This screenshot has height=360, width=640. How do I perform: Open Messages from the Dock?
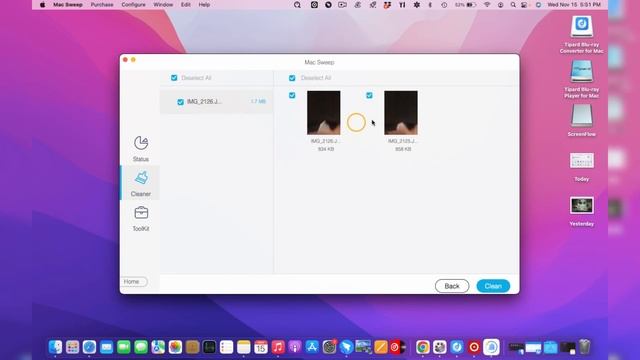[141, 347]
